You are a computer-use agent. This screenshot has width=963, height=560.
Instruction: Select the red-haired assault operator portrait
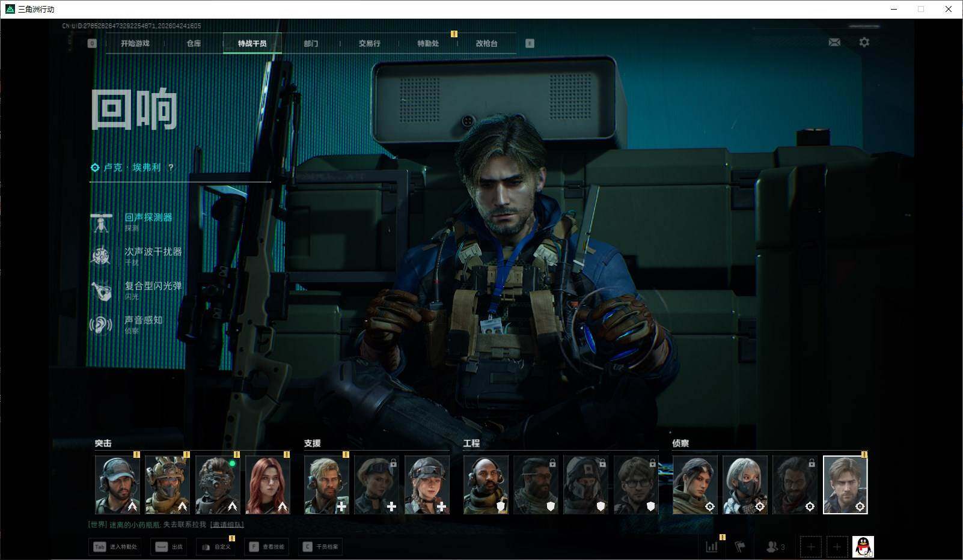click(x=267, y=484)
